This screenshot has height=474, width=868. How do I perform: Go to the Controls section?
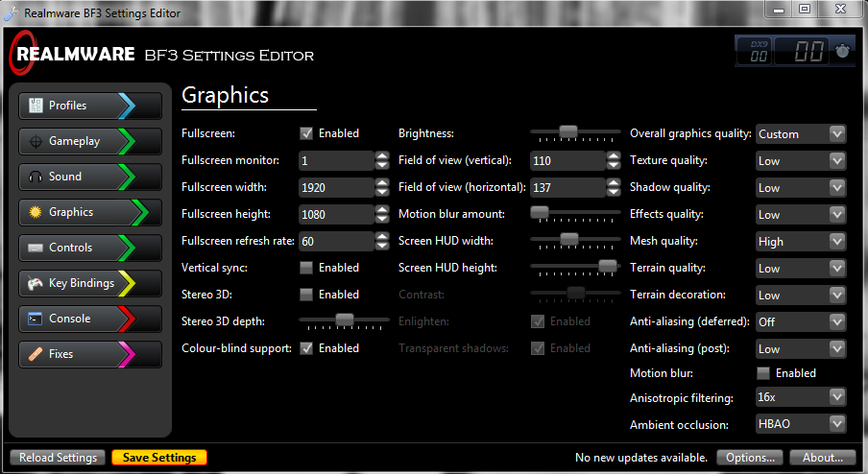90,248
